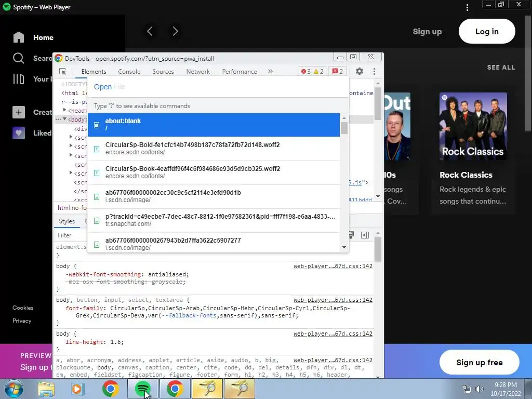532x399 pixels.
Task: Select the Styles pane tab
Action: 67,221
